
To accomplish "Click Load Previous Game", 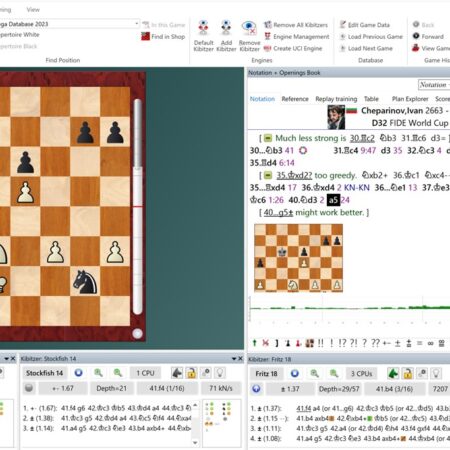I will (x=371, y=37).
